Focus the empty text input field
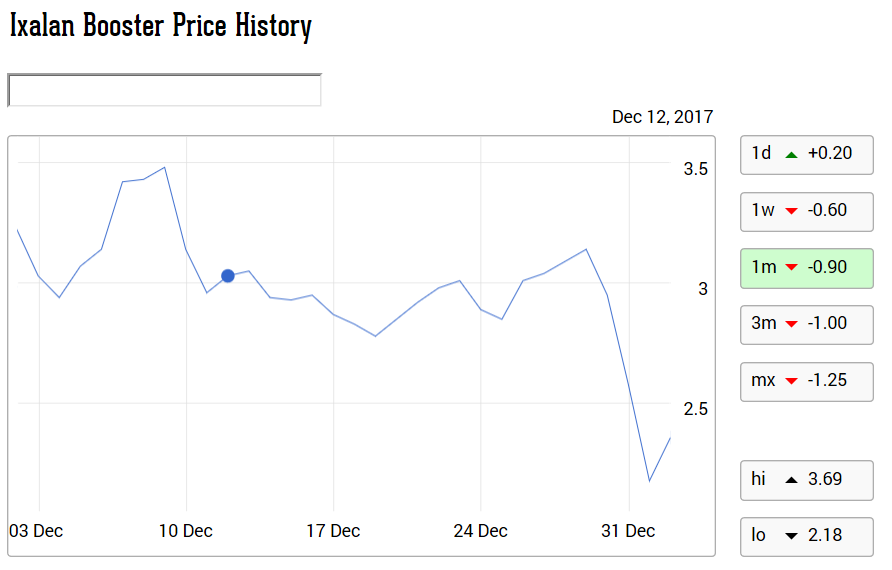892x570 pixels. click(x=164, y=90)
